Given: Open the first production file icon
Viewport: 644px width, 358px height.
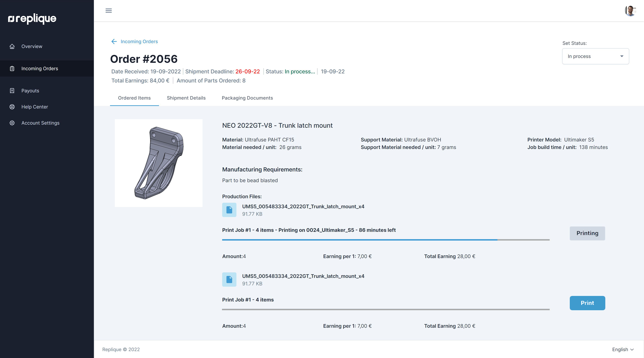Looking at the screenshot, I should click(x=229, y=210).
